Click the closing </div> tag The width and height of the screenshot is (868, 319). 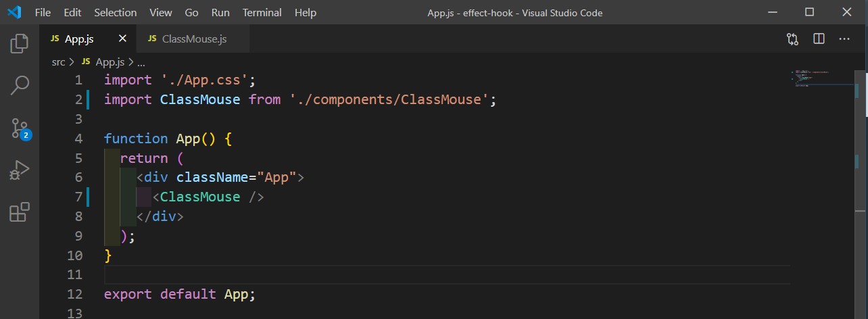click(x=160, y=217)
